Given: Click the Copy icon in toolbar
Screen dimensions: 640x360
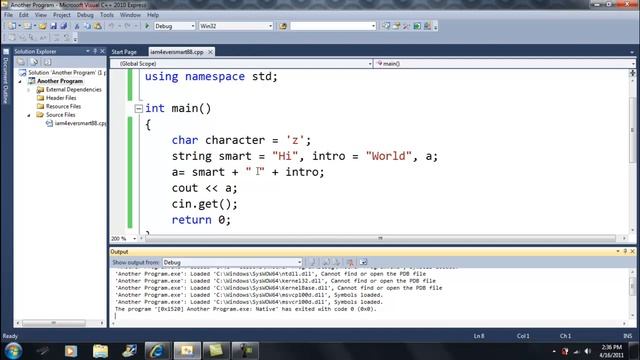Looking at the screenshot, I should tap(87, 26).
